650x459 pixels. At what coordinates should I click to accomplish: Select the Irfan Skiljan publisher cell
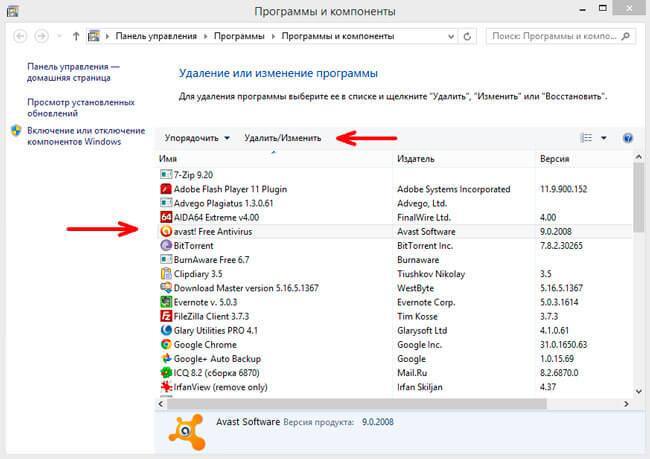coord(420,387)
